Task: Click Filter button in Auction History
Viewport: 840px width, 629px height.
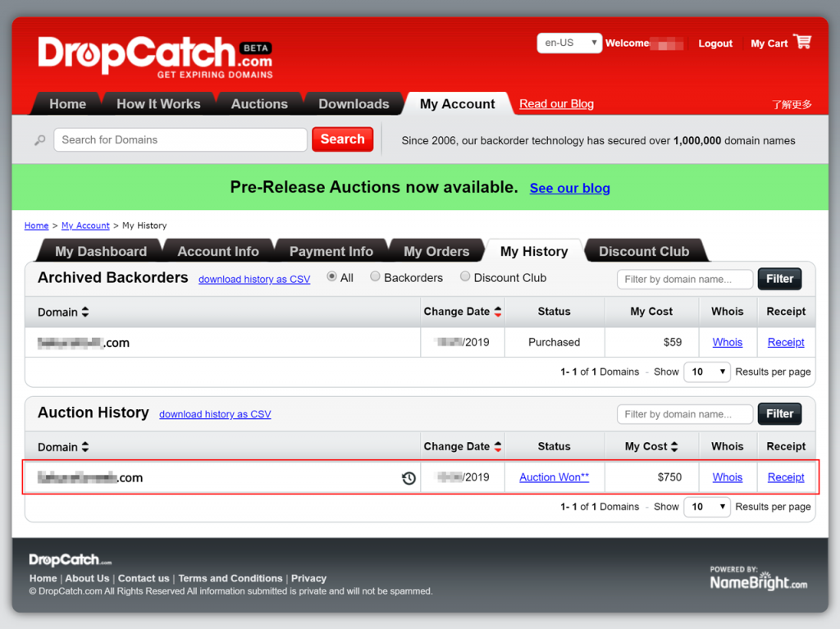Action: (x=779, y=413)
